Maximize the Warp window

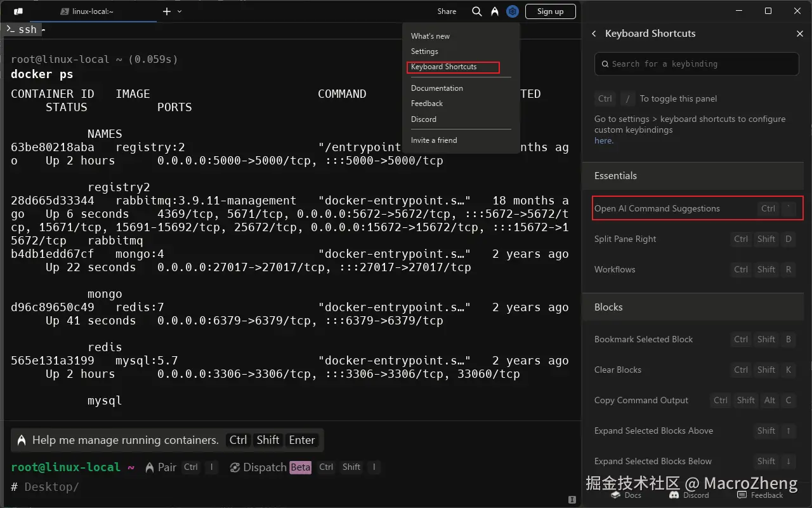pyautogui.click(x=768, y=11)
